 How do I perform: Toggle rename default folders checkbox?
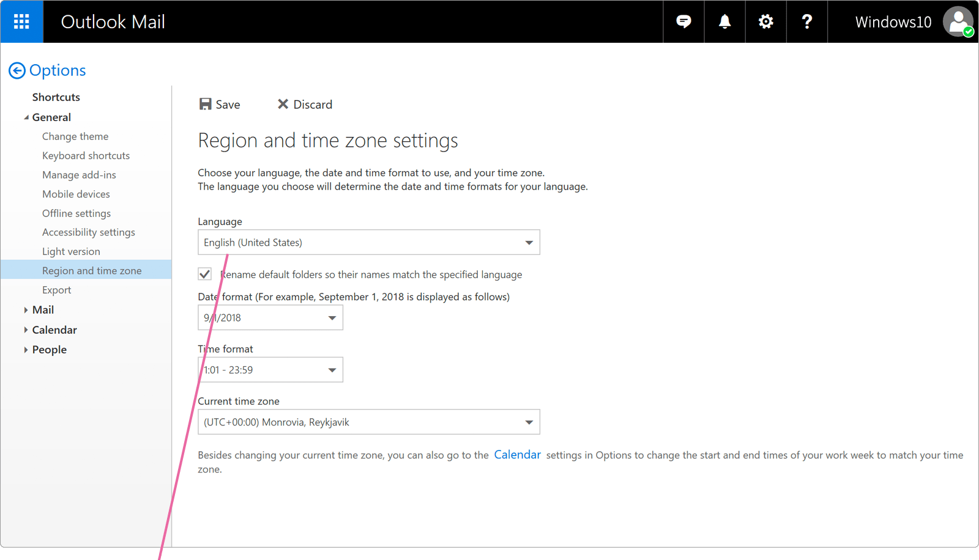(x=205, y=274)
